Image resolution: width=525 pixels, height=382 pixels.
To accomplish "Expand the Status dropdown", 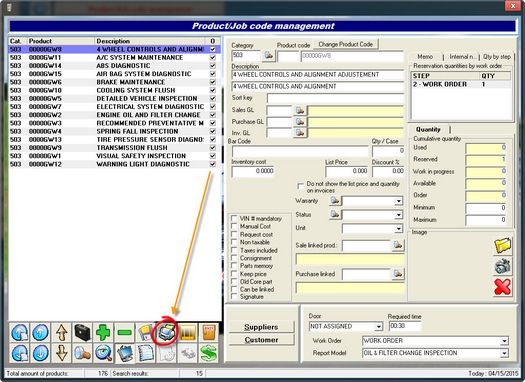I will tap(398, 215).
